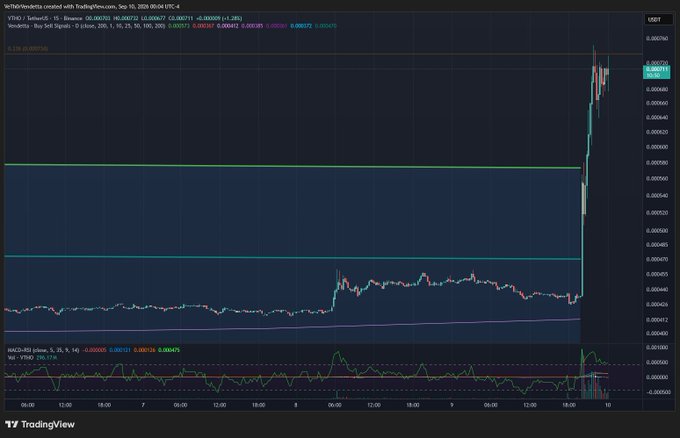Image resolution: width=680 pixels, height=438 pixels.
Task: Click the green 0.000573 indicator value
Action: click(179, 26)
